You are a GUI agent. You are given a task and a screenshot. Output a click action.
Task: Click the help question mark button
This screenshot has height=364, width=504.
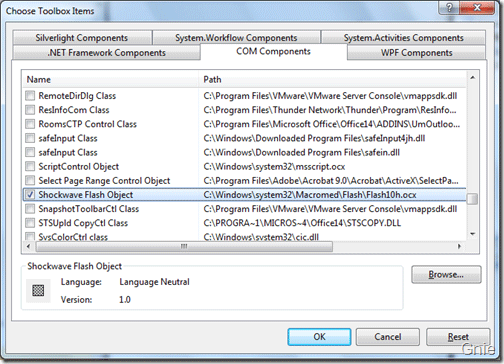coord(449,7)
